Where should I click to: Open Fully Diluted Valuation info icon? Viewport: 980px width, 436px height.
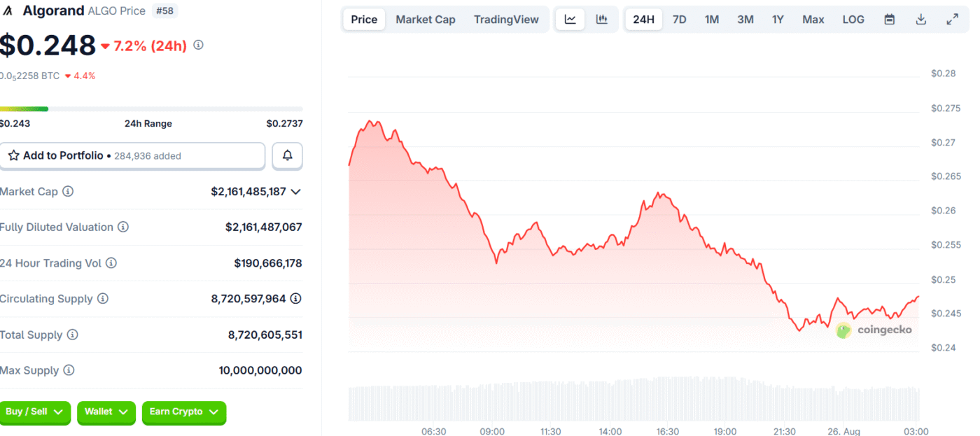pos(122,227)
